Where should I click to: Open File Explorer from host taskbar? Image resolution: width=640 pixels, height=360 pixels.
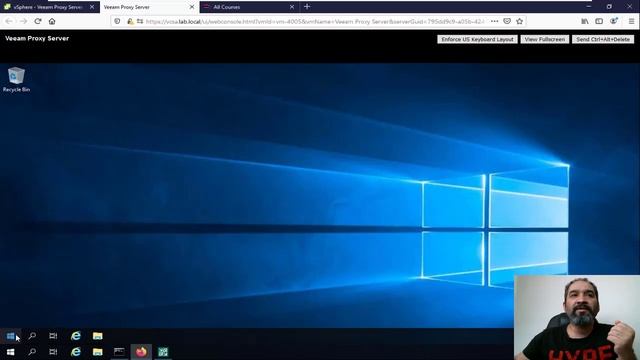(x=97, y=352)
